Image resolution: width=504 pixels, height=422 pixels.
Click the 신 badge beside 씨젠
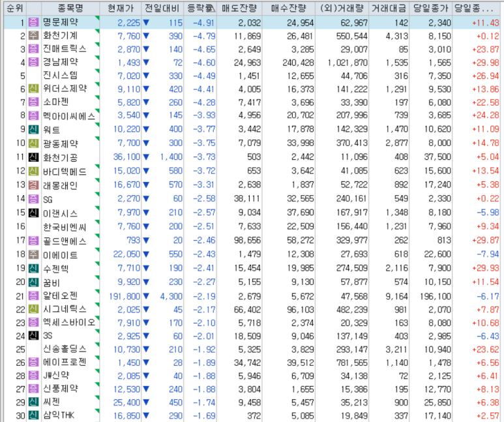click(33, 402)
